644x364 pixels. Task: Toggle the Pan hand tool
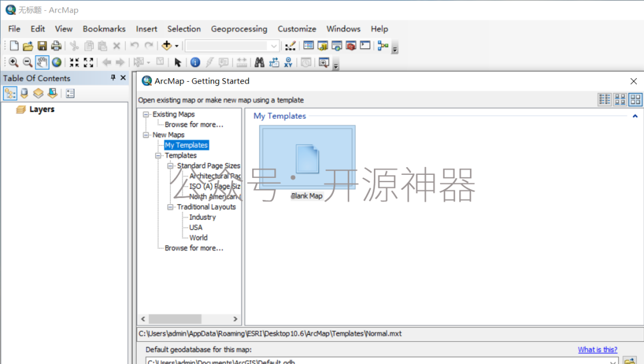42,63
